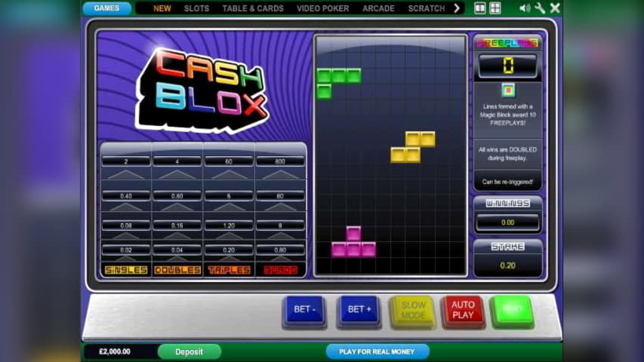Screen dimensions: 644x362
Task: Open the VIDEO POKER tab
Action: click(x=323, y=8)
